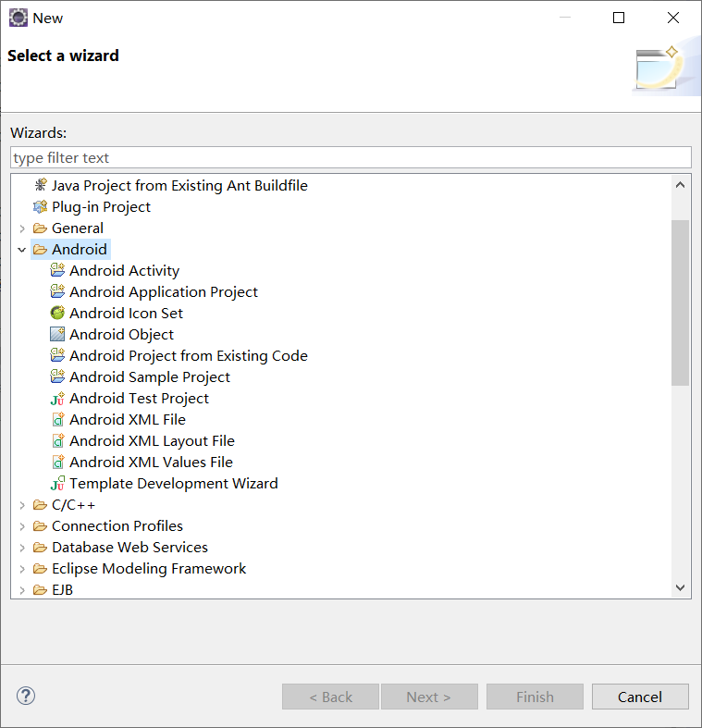Expand the Eclipse Modeling Framework category
The height and width of the screenshot is (728, 702).
pos(22,568)
